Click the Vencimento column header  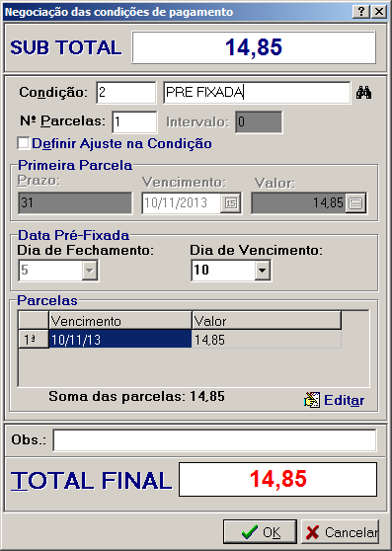(x=120, y=321)
